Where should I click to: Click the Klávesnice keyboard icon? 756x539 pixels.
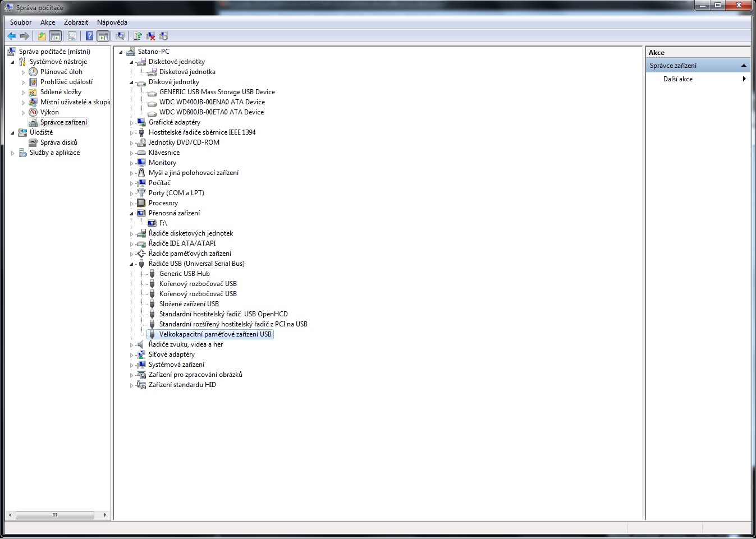(x=141, y=153)
